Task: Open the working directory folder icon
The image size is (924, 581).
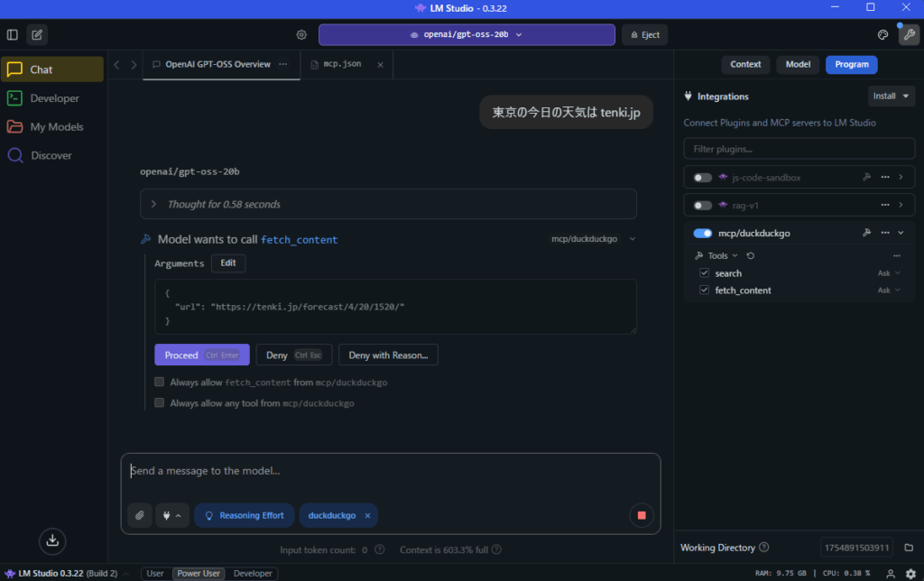Action: [909, 548]
